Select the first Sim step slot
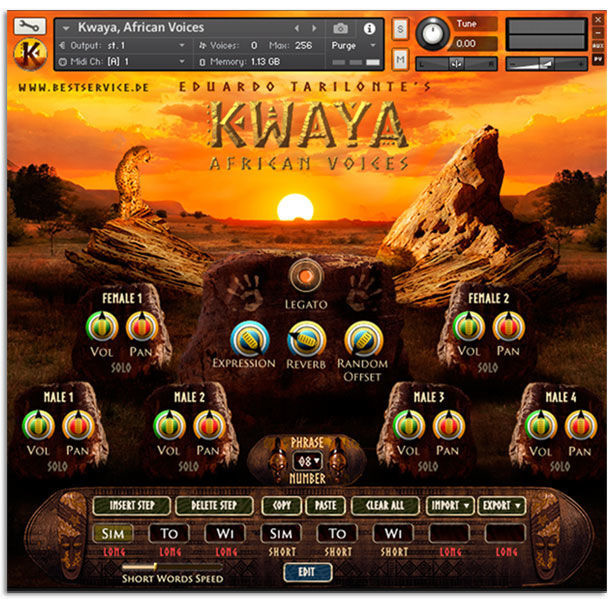The width and height of the screenshot is (608, 608). [113, 534]
